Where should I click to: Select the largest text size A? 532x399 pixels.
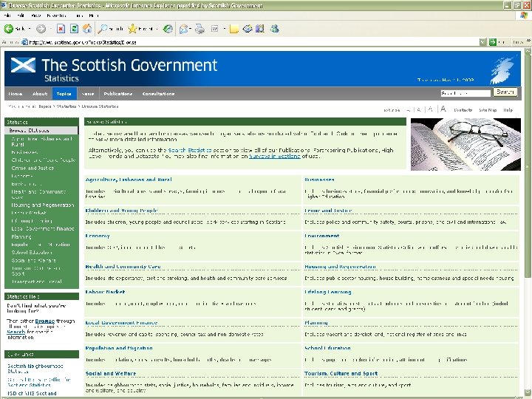pos(443,109)
